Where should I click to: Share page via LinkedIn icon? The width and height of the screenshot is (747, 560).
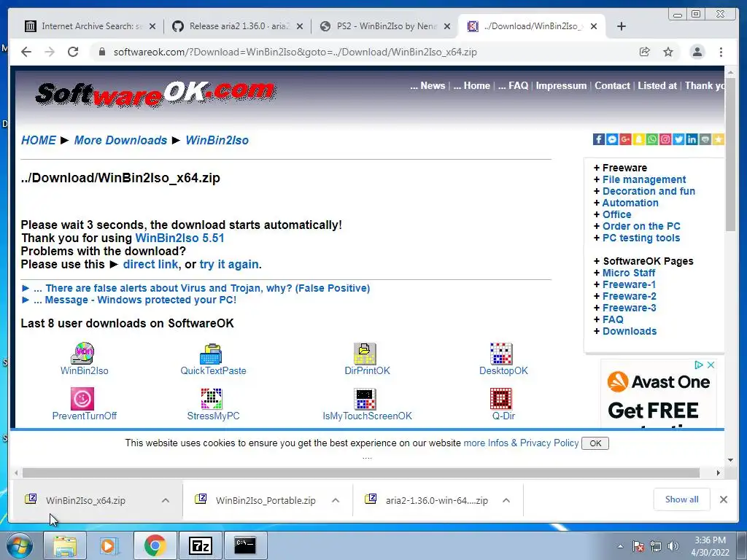[692, 139]
